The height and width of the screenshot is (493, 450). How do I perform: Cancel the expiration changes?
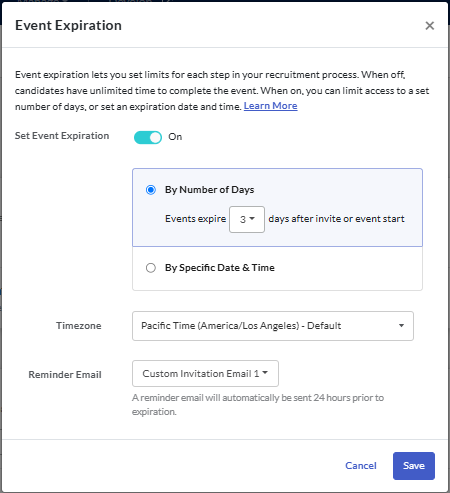click(x=361, y=466)
